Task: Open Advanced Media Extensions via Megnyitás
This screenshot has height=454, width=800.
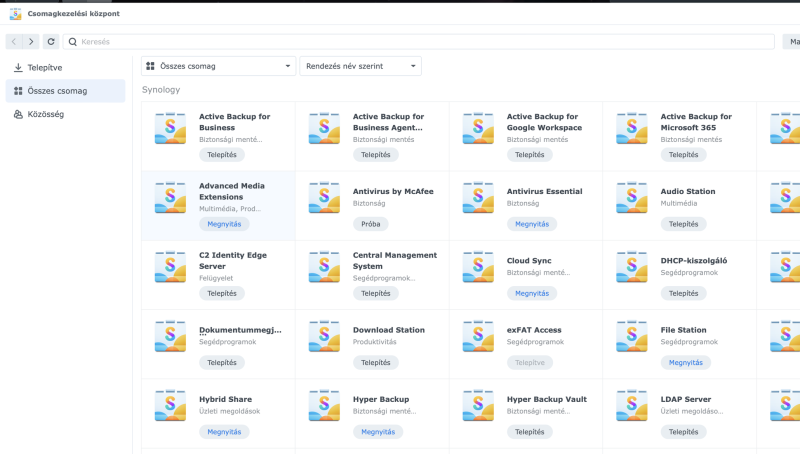Action: tap(224, 224)
